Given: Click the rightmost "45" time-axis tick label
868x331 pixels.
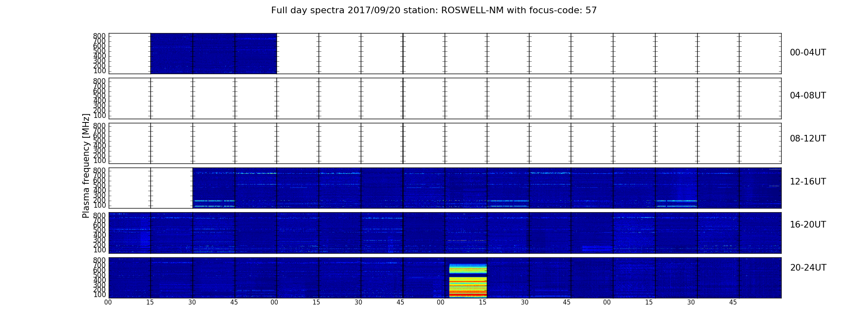Looking at the screenshot, I should pyautogui.click(x=733, y=302).
